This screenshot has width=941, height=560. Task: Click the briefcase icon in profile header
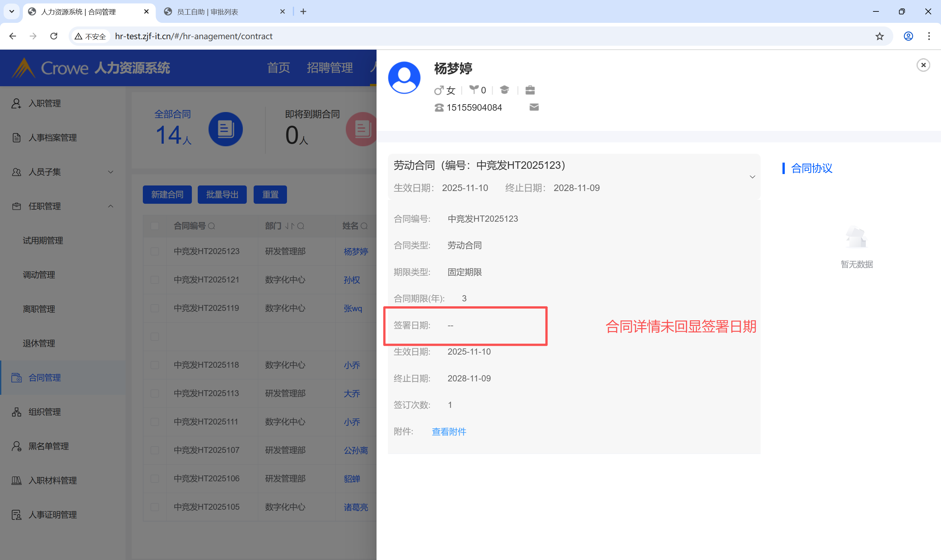[x=530, y=90]
